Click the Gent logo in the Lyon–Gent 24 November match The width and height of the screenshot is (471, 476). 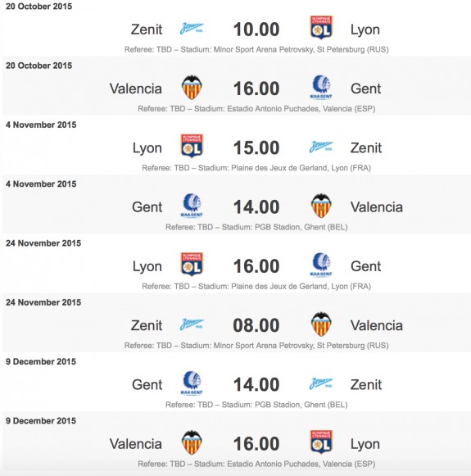[x=321, y=265]
